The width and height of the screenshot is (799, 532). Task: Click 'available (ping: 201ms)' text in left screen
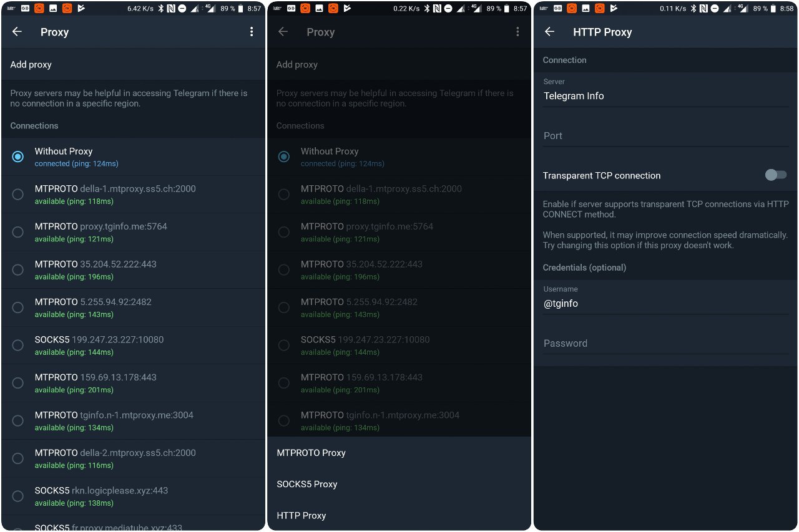pos(74,390)
